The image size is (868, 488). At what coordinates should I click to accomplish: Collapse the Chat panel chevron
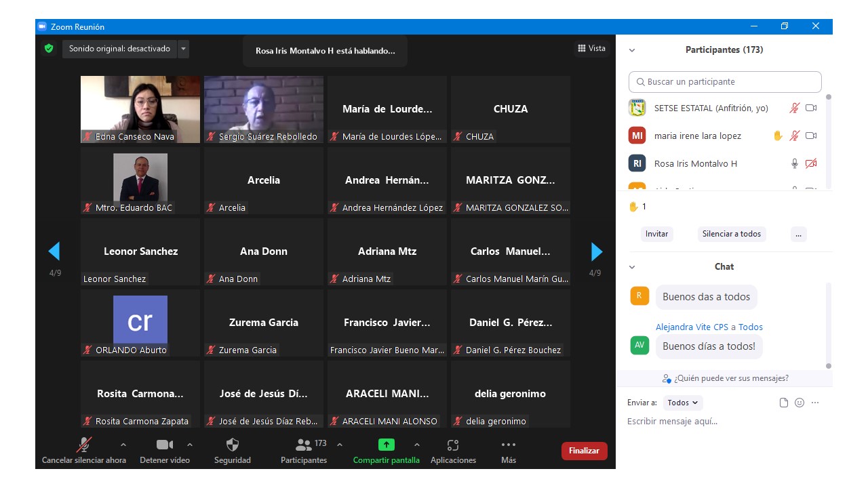632,267
